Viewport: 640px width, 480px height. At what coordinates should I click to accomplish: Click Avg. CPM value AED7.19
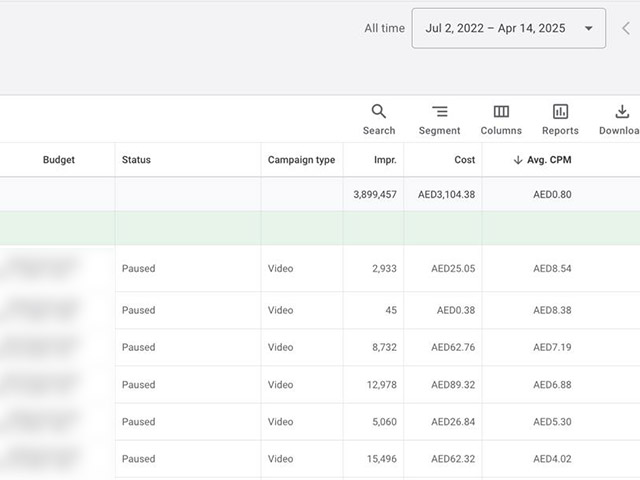pyautogui.click(x=552, y=347)
